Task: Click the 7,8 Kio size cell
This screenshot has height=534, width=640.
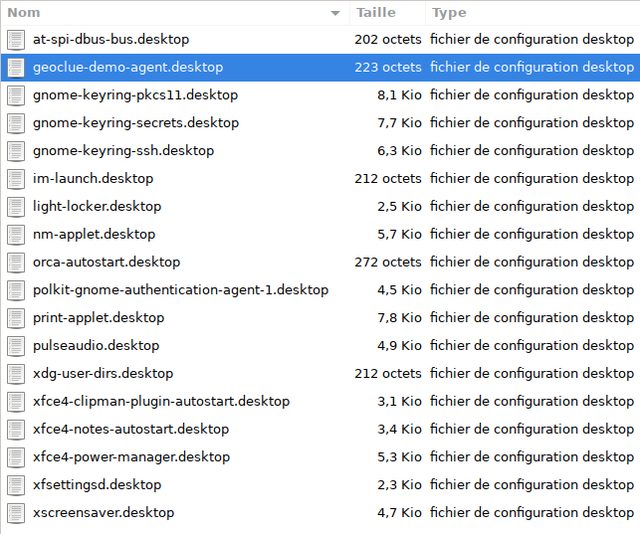Action: [399, 318]
